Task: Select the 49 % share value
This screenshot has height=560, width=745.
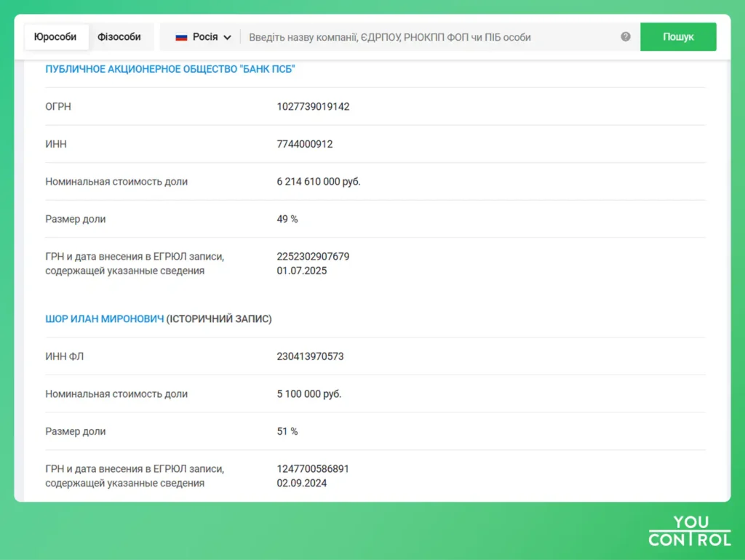Action: 287,219
